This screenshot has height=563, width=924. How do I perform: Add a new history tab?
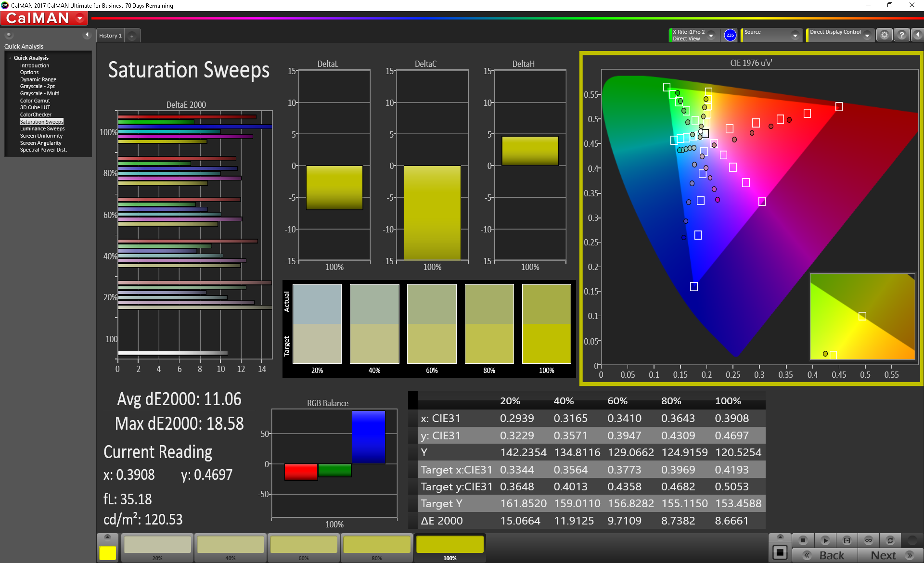pyautogui.click(x=132, y=36)
